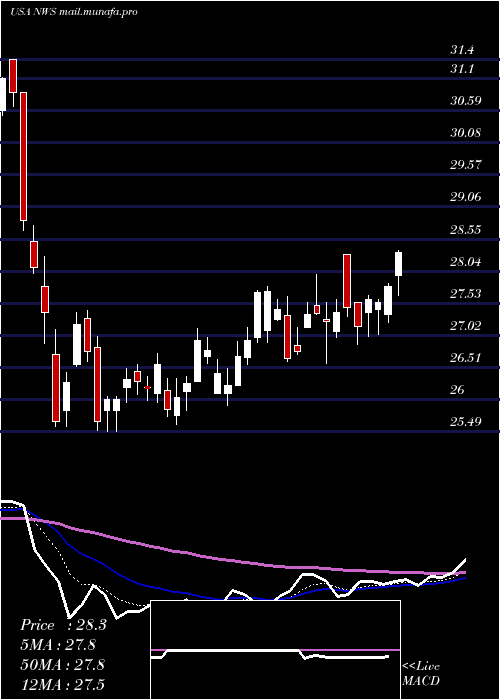The image size is (500, 700).
Task: Click the 27.53 price axis label
Action: 466,294
